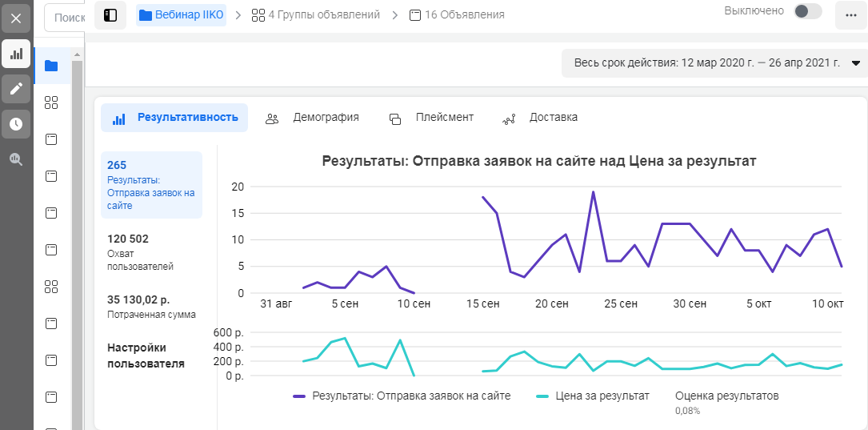Viewport: 868px width, 430px height.
Task: Click the purple Результаты legend swatch
Action: [x=300, y=396]
